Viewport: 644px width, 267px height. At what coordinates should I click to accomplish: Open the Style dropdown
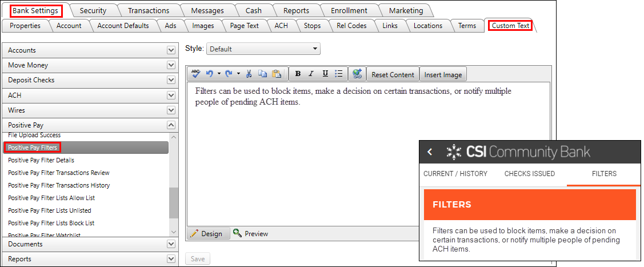tap(263, 49)
